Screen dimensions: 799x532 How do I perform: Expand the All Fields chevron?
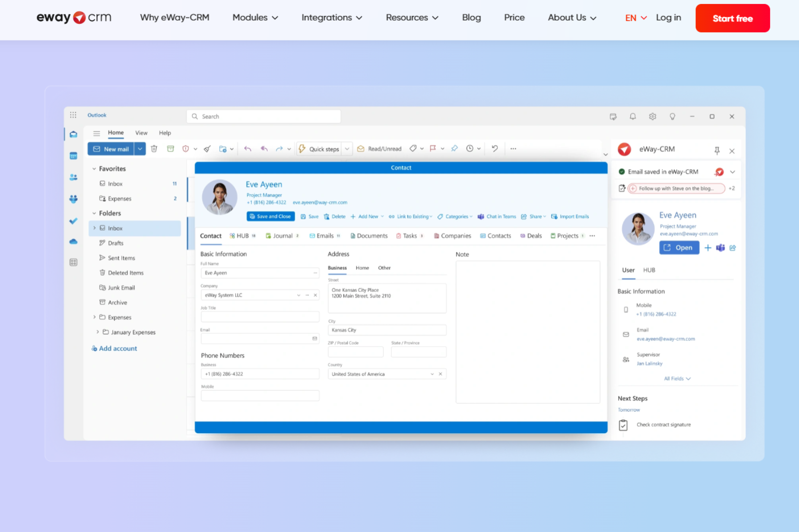pos(688,379)
